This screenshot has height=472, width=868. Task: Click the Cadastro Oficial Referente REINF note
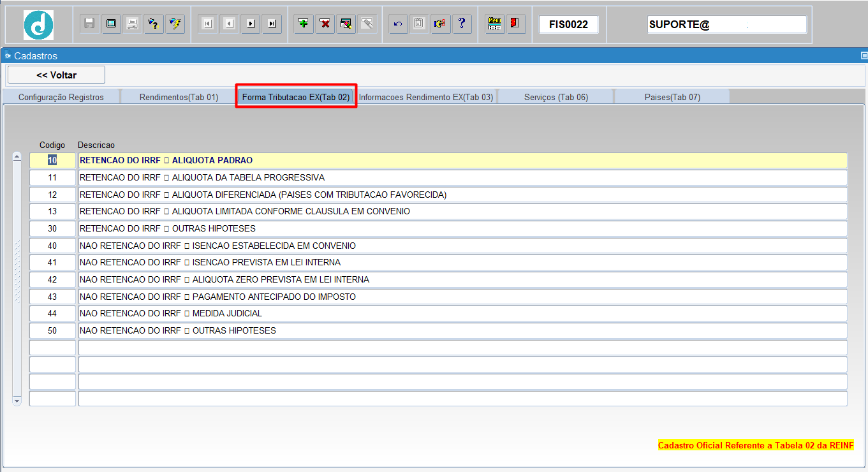(756, 445)
